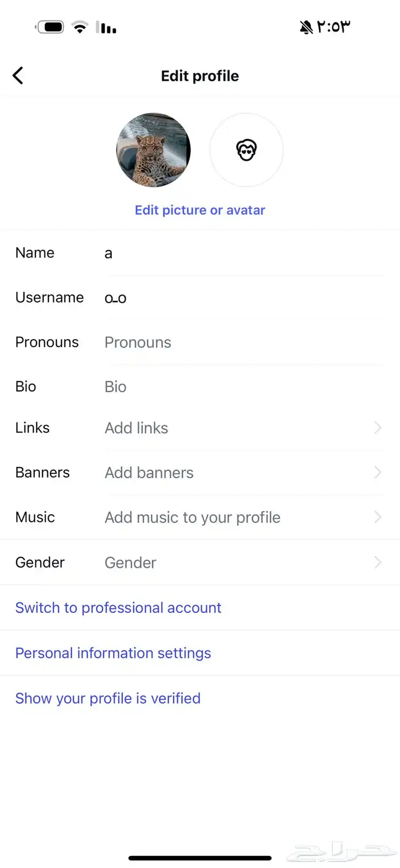Tap the silent mode bell icon

pos(306,27)
